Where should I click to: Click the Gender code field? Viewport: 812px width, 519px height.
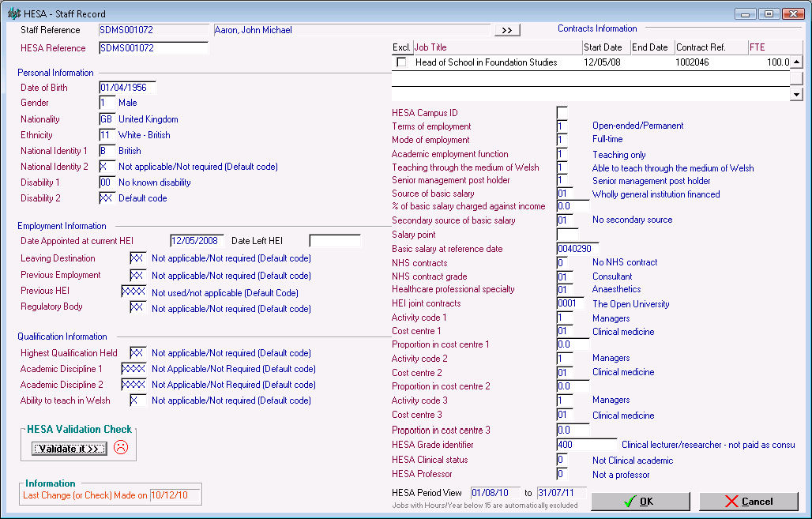click(107, 103)
